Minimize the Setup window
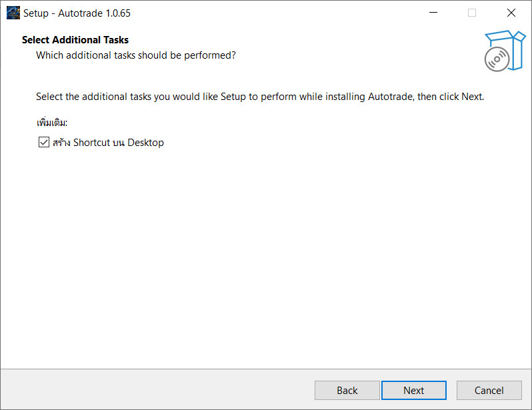This screenshot has width=532, height=410. (x=433, y=13)
